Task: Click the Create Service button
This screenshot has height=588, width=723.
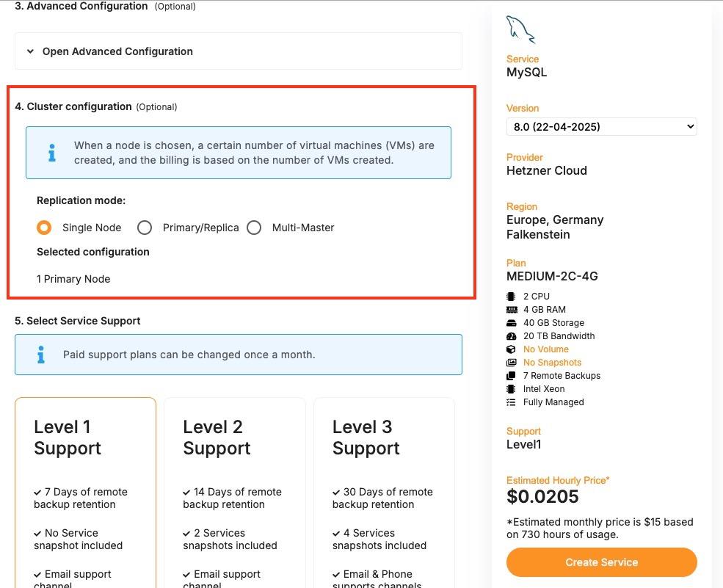Action: [601, 562]
